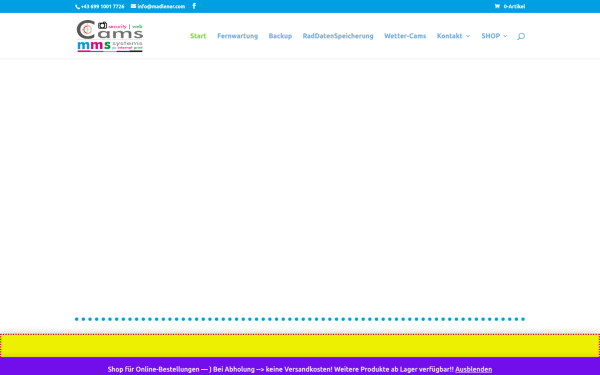Click the Cams mms systems logo
600x375 pixels.
tap(110, 36)
